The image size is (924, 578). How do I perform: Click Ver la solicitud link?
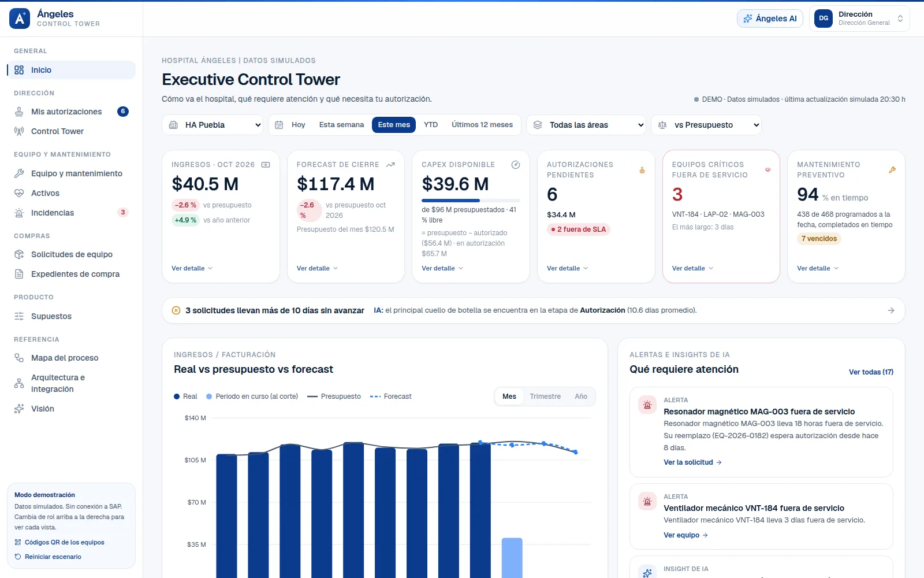click(x=692, y=462)
